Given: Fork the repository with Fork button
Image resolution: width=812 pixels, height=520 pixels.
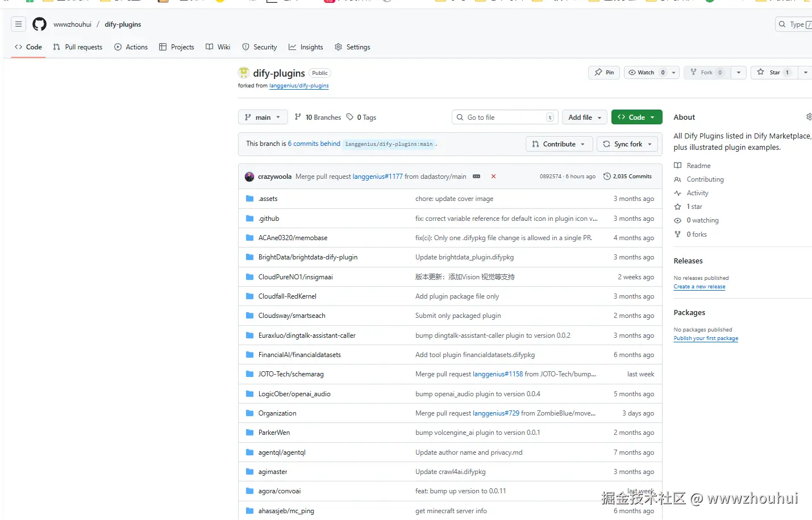Looking at the screenshot, I should click(706, 73).
